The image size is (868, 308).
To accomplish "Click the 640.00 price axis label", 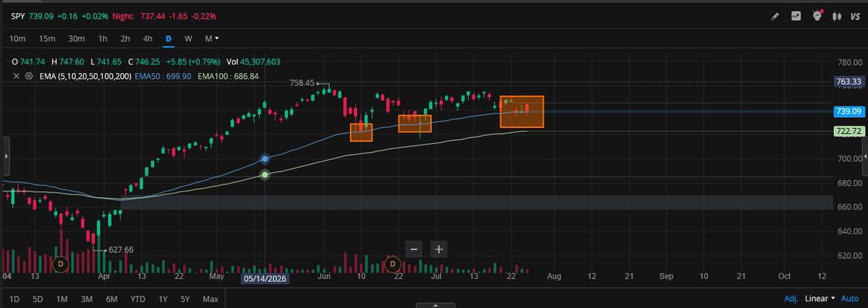I will click(x=848, y=231).
